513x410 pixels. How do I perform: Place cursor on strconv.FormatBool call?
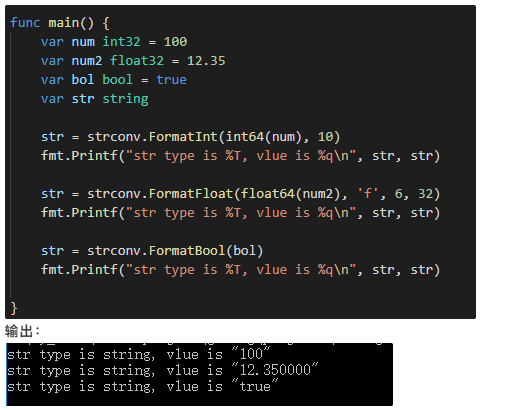175,251
